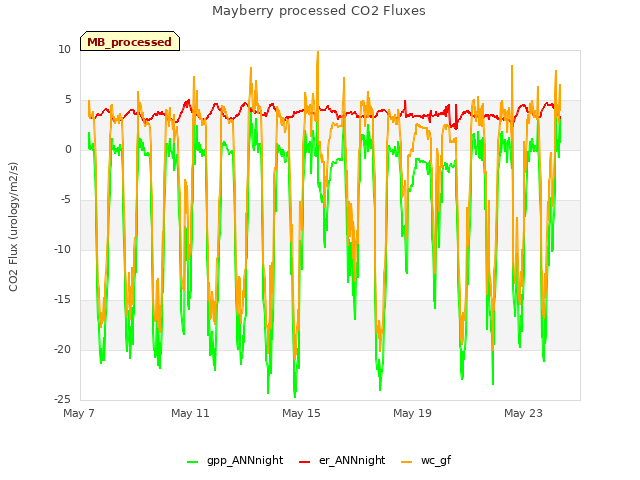Click the -5 y-axis tick label

pyautogui.click(x=66, y=200)
